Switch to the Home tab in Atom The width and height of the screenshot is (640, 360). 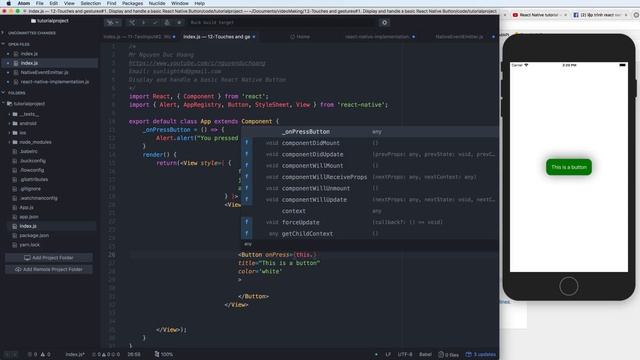pyautogui.click(x=300, y=37)
